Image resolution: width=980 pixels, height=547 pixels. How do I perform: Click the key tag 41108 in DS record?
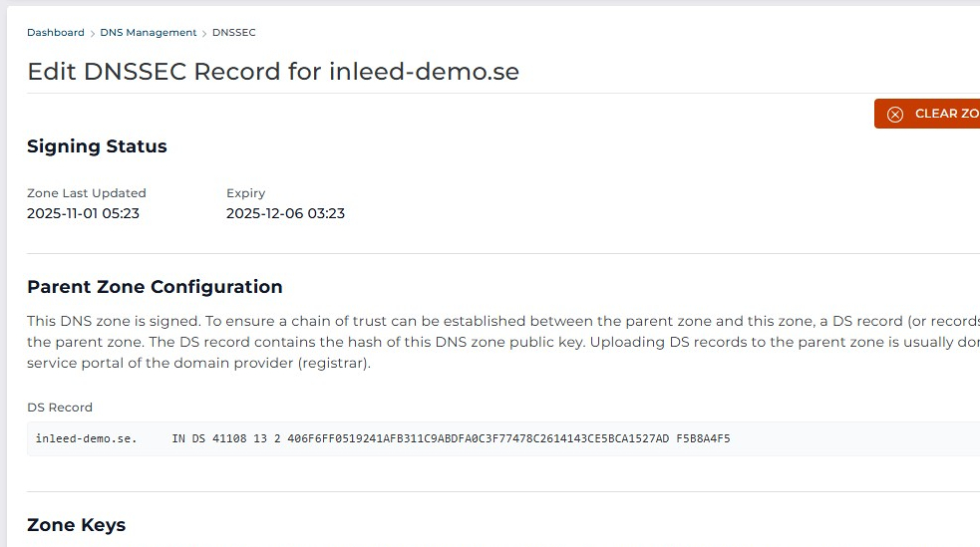coord(225,438)
